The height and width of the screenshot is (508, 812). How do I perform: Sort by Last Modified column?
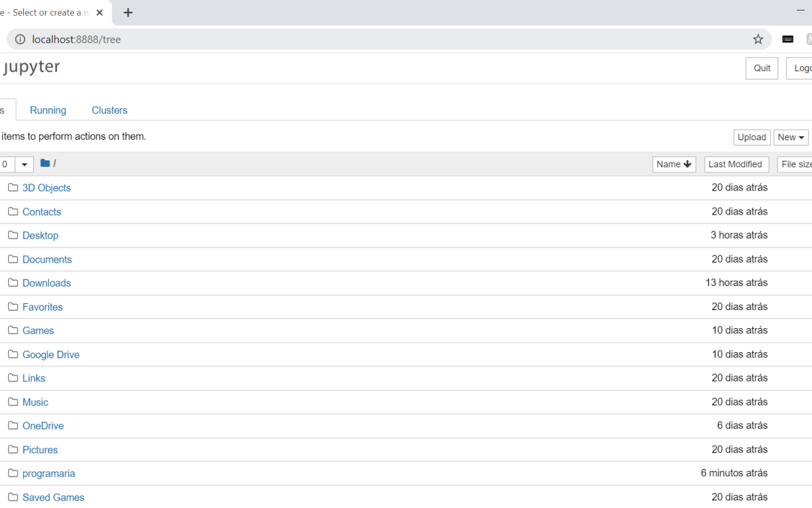click(x=735, y=164)
